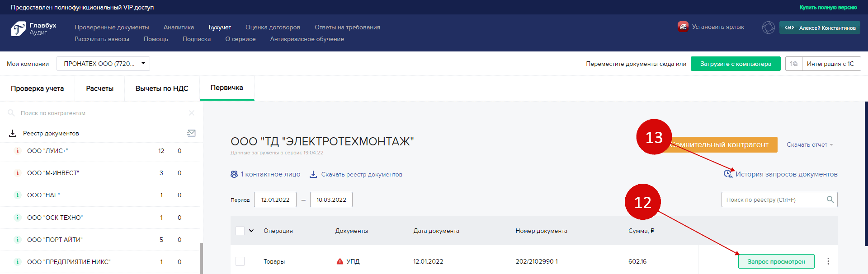This screenshot has height=274, width=868.
Task: Click the contact persons icon
Action: click(234, 174)
